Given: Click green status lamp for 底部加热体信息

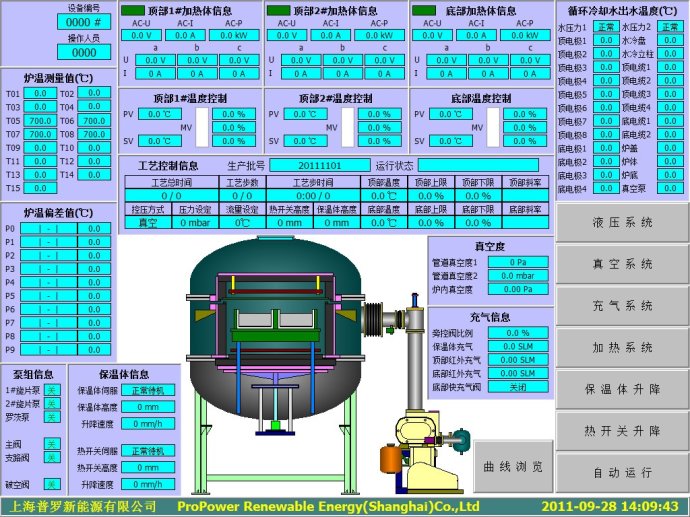Looking at the screenshot, I should (424, 11).
